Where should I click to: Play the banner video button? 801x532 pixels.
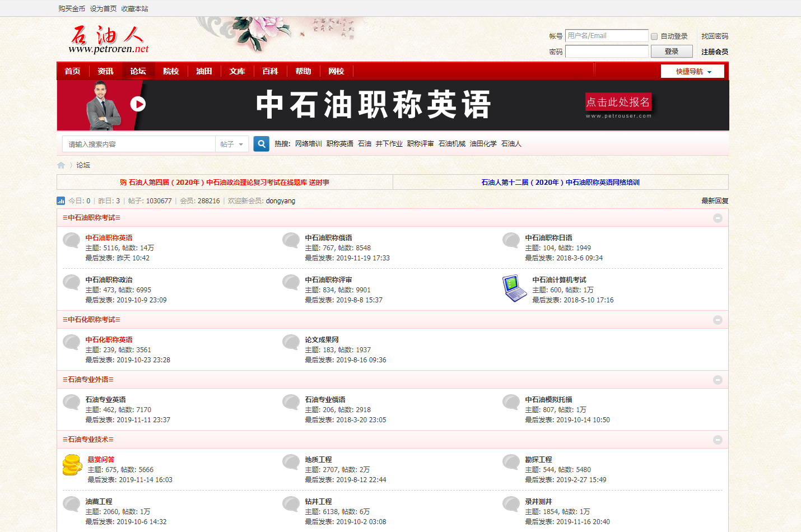pos(138,104)
